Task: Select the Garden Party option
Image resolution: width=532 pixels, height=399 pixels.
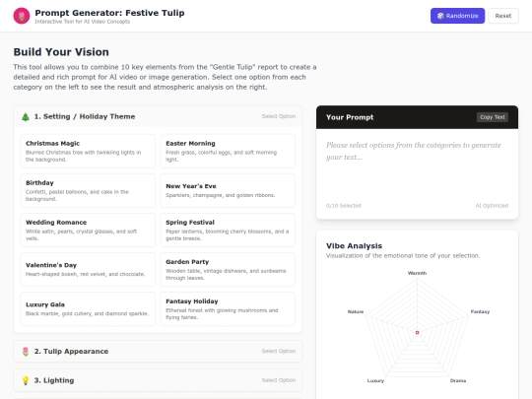Action: (x=228, y=269)
